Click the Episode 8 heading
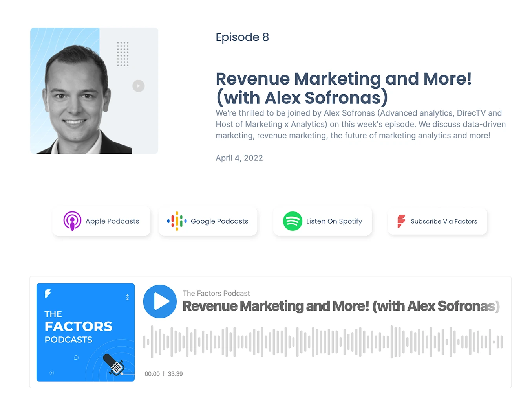 [242, 37]
